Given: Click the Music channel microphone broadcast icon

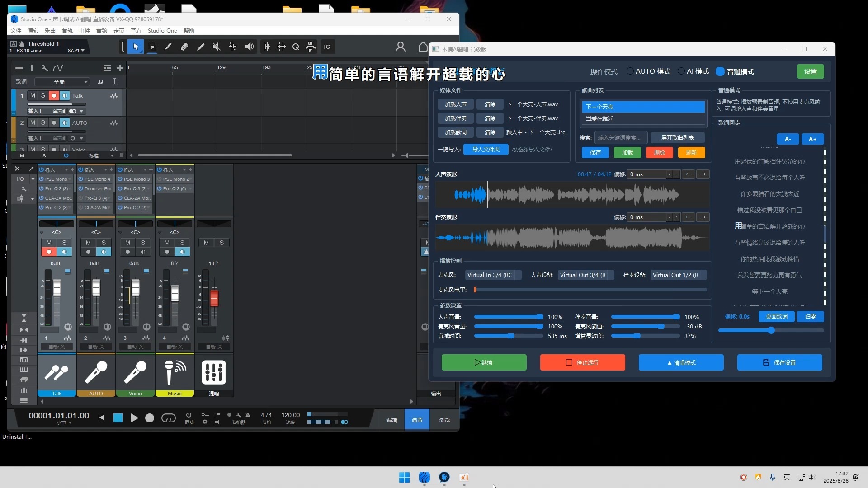Looking at the screenshot, I should pyautogui.click(x=175, y=372).
